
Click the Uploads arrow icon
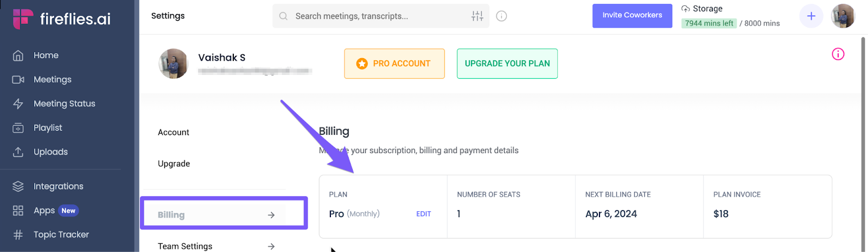(x=18, y=152)
